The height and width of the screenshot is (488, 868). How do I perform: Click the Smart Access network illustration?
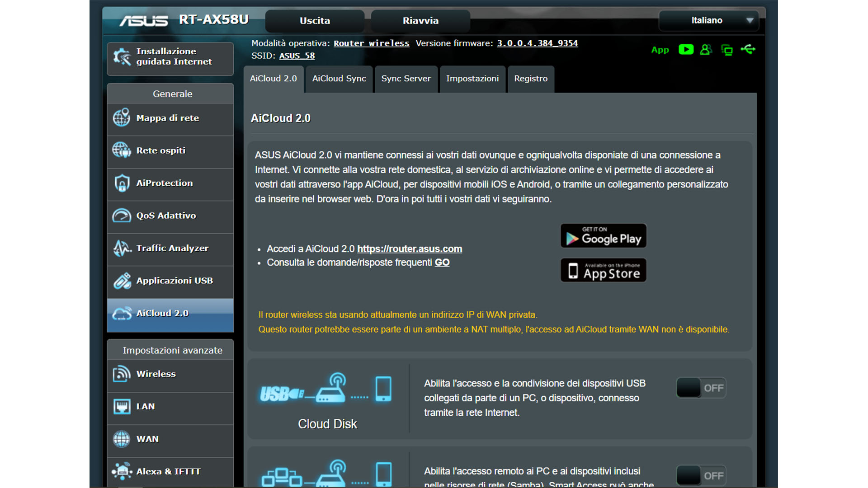click(326, 473)
